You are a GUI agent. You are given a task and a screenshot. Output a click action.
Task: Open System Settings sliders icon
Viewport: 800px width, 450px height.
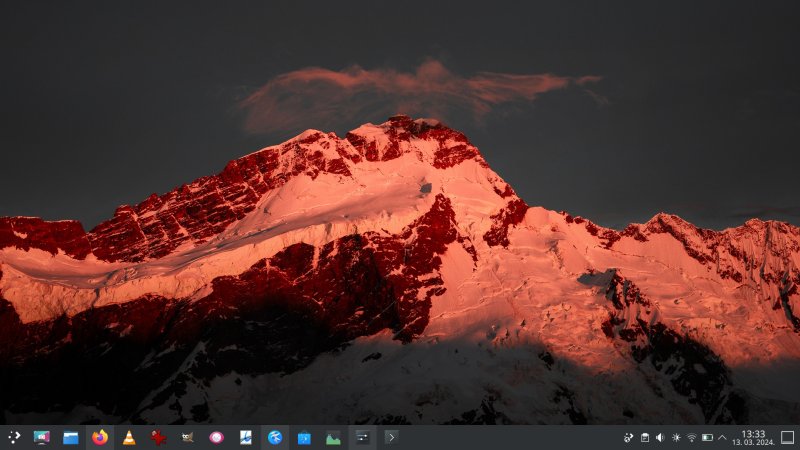pos(362,437)
